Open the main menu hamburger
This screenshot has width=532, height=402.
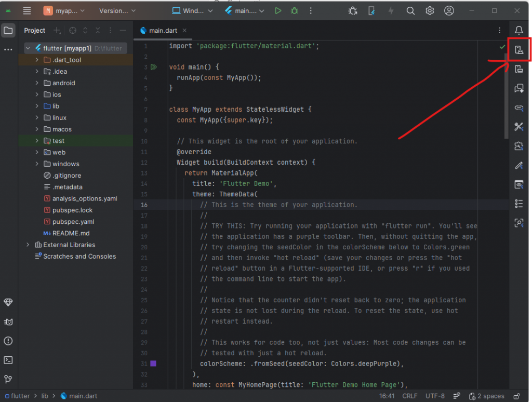[27, 11]
